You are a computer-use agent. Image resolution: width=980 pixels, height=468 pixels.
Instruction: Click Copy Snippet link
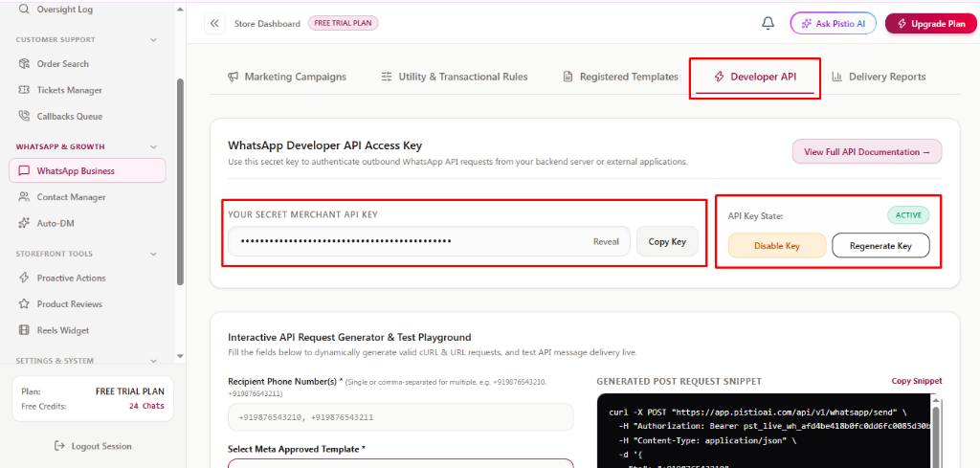pyautogui.click(x=916, y=381)
